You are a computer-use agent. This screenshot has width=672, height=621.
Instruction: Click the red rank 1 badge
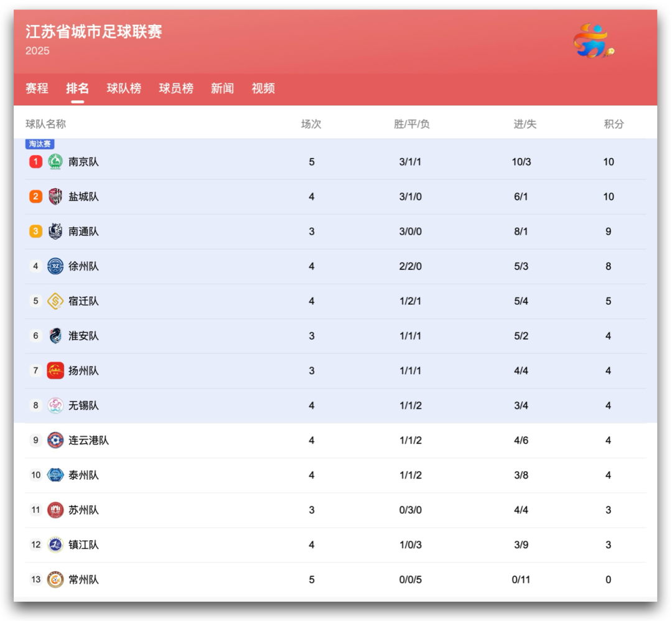tap(35, 162)
